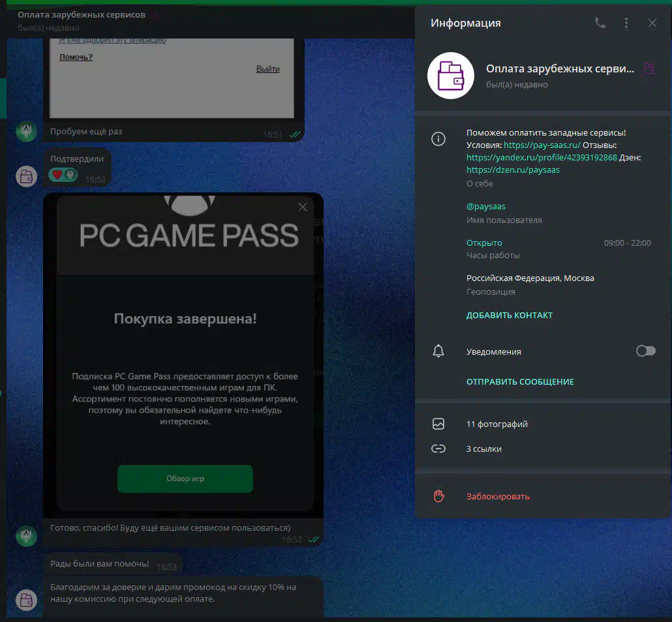Click the red block hand icon

pyautogui.click(x=439, y=496)
